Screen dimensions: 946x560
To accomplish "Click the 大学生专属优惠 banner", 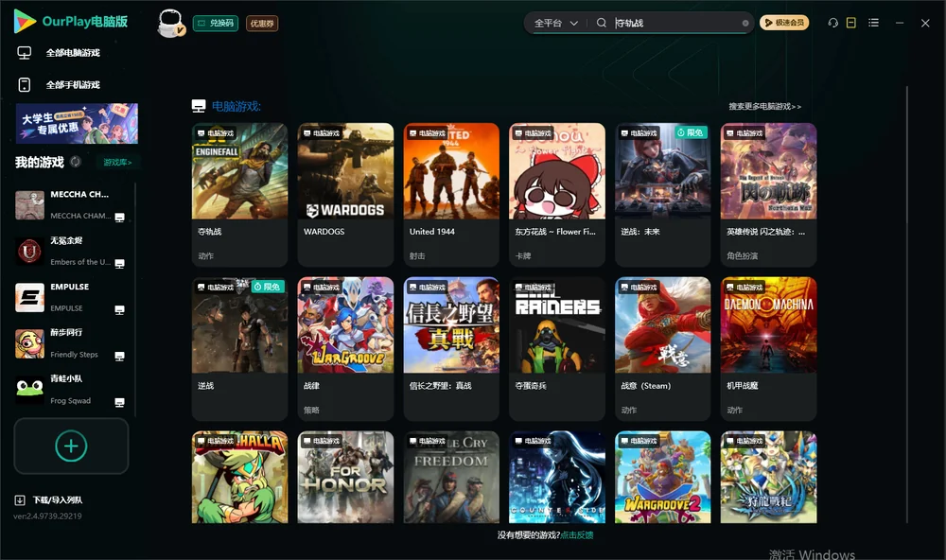I will point(77,123).
